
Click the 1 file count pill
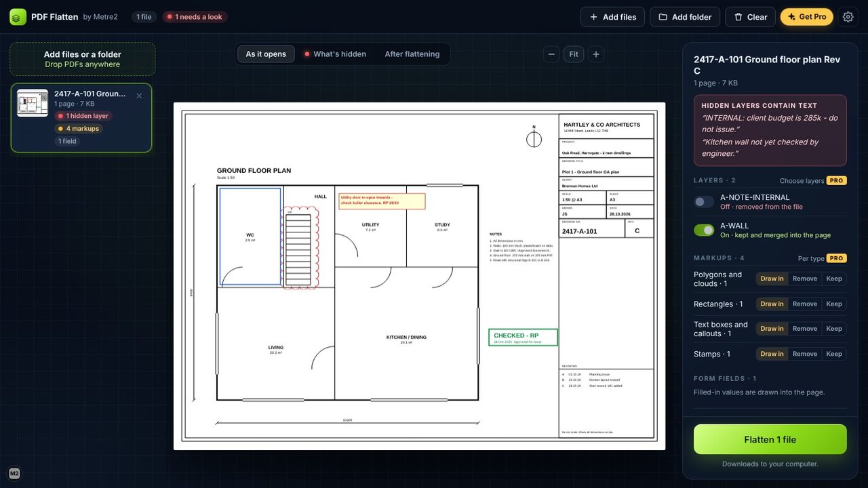(144, 17)
